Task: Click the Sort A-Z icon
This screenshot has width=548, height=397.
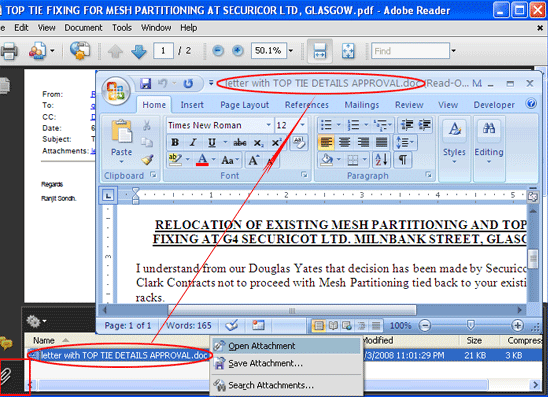Action: click(x=382, y=160)
